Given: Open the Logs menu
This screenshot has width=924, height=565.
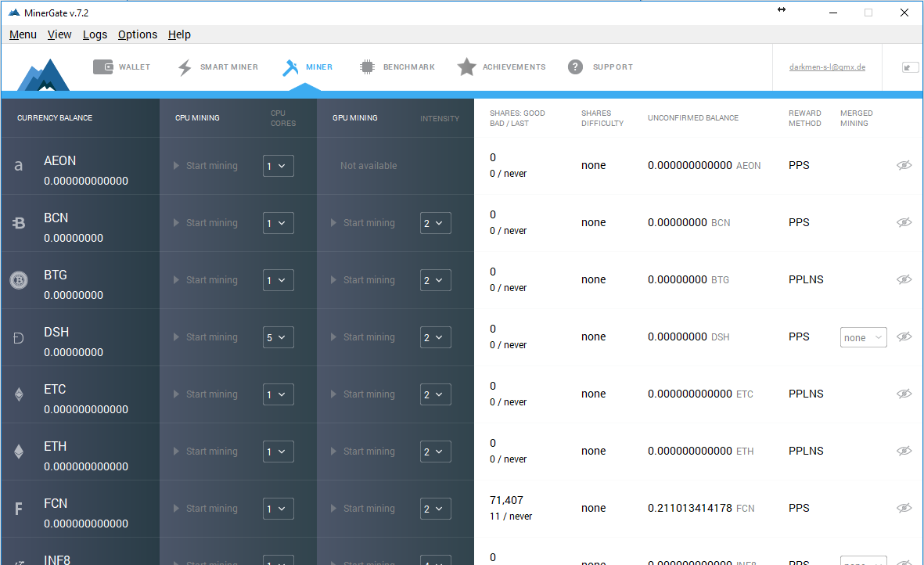Looking at the screenshot, I should (x=95, y=34).
